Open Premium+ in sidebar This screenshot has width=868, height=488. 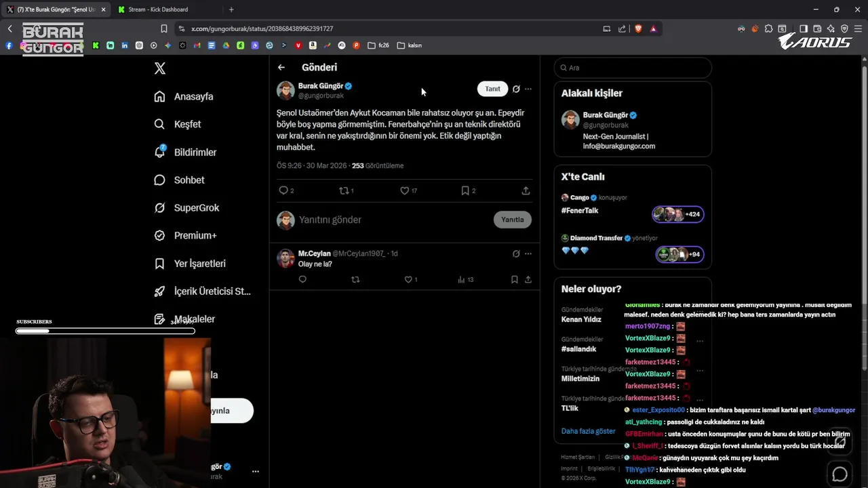185,235
